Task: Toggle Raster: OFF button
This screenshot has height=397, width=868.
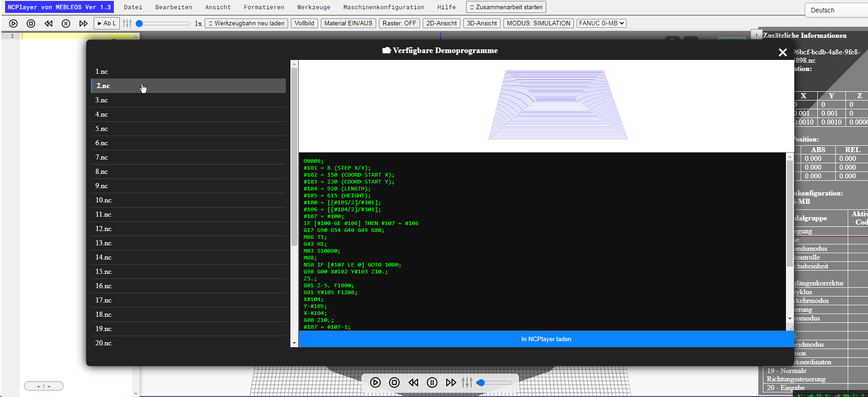Action: [399, 23]
